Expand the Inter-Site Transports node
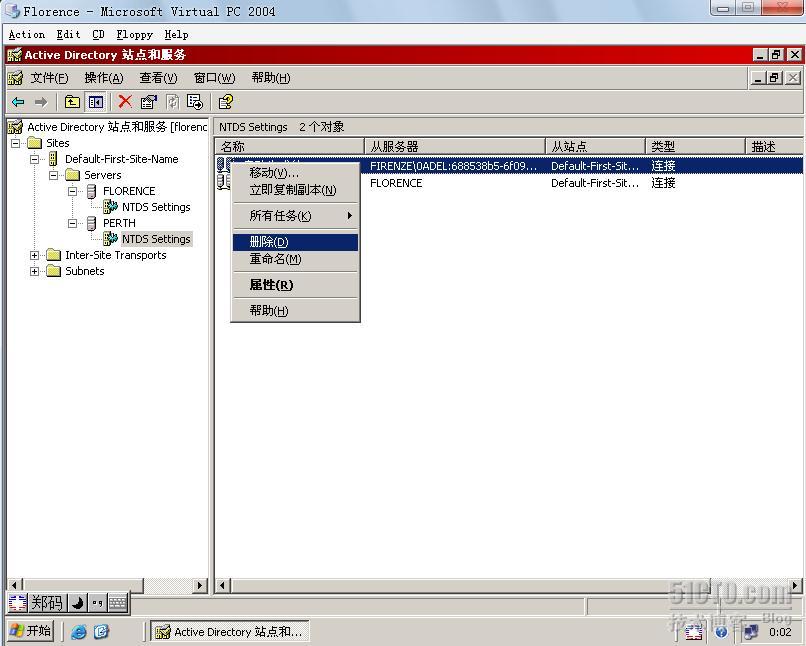Image resolution: width=806 pixels, height=646 pixels. (x=34, y=255)
